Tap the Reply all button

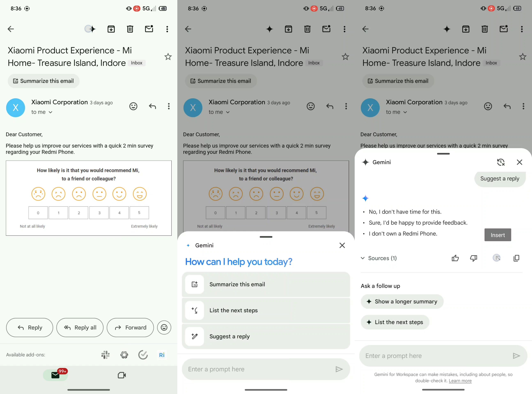[x=80, y=328]
